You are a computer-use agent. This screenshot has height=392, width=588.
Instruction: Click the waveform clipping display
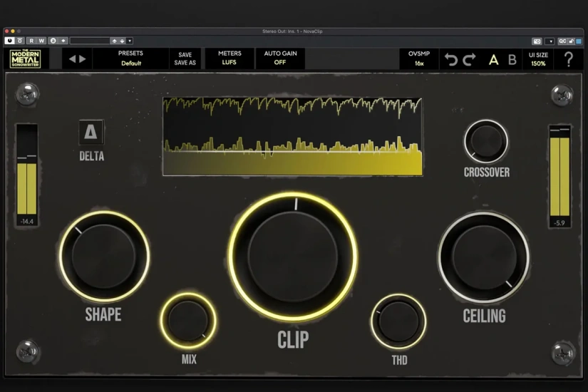[292, 137]
